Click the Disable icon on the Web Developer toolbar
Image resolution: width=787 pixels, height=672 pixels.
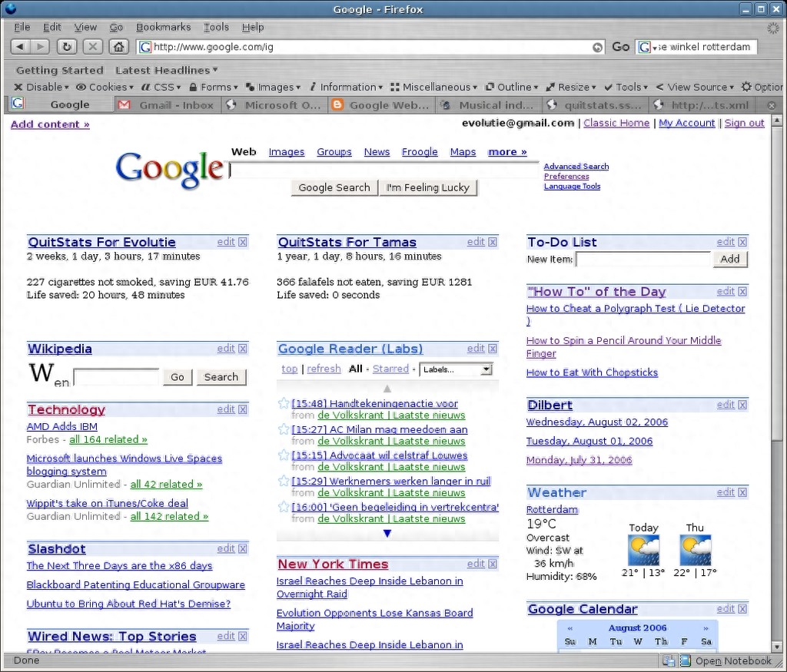(x=18, y=87)
